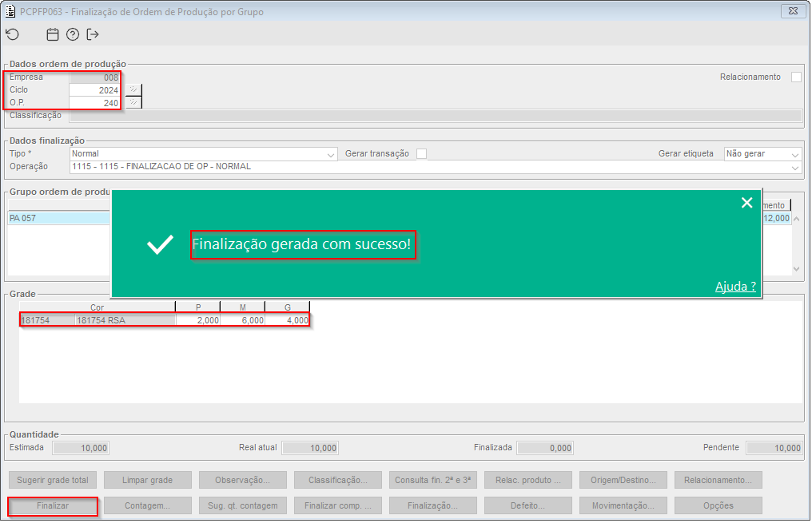Viewport: 812px width, 523px height.
Task: Click the document icon in title bar
Action: coord(10,11)
